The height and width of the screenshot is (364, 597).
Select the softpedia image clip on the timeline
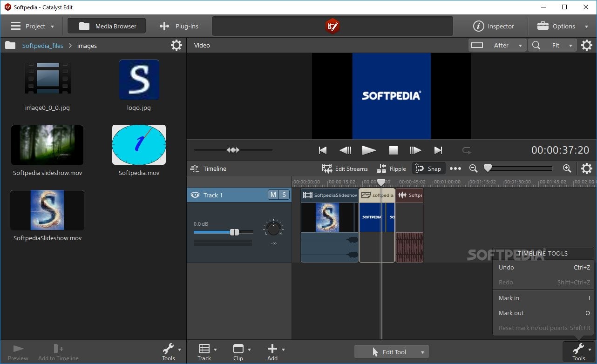(x=377, y=225)
